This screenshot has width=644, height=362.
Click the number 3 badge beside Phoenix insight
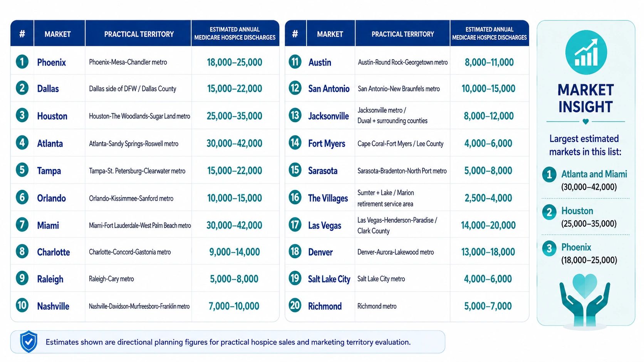pos(549,249)
